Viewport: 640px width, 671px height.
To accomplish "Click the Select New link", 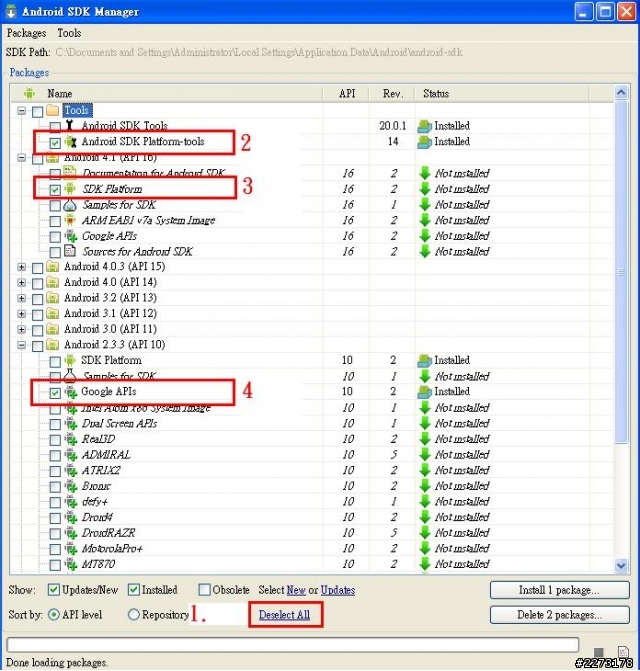I will click(x=296, y=590).
